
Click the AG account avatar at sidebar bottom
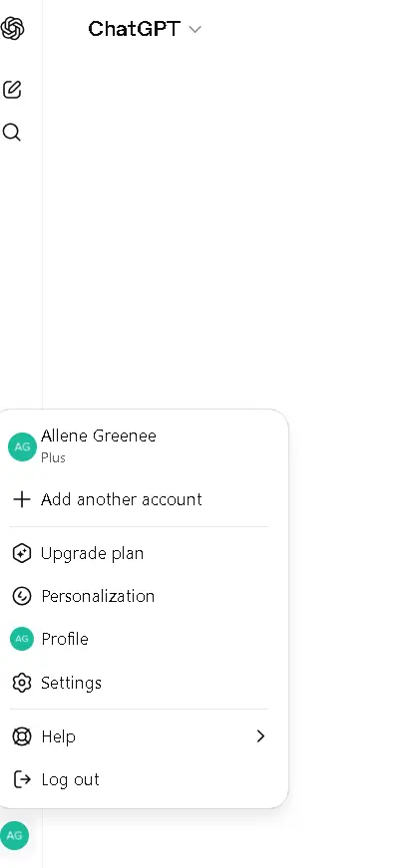(x=14, y=835)
